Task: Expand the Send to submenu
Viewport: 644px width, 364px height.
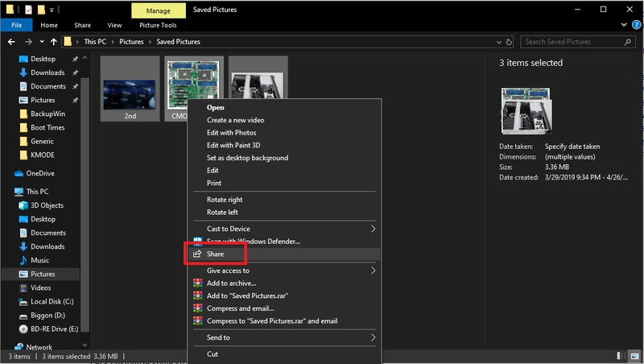Action: 372,337
